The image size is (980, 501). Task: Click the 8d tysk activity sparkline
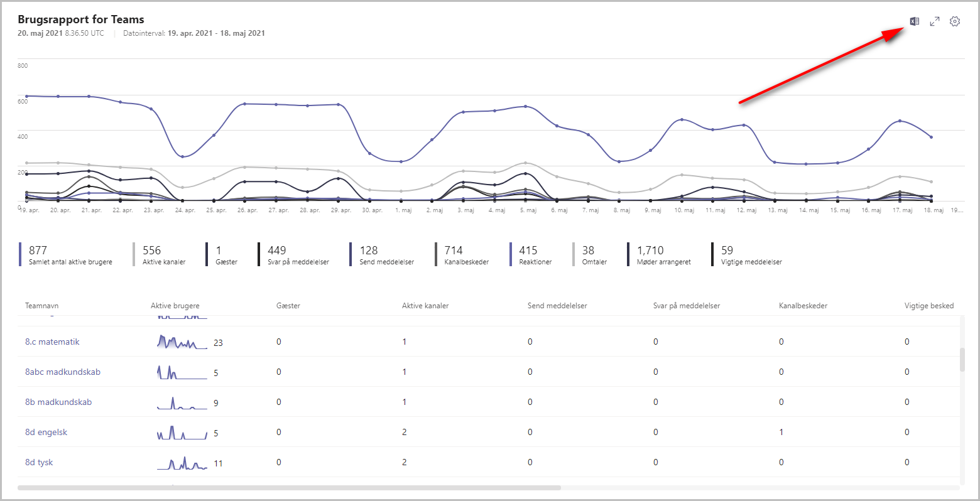coord(182,463)
